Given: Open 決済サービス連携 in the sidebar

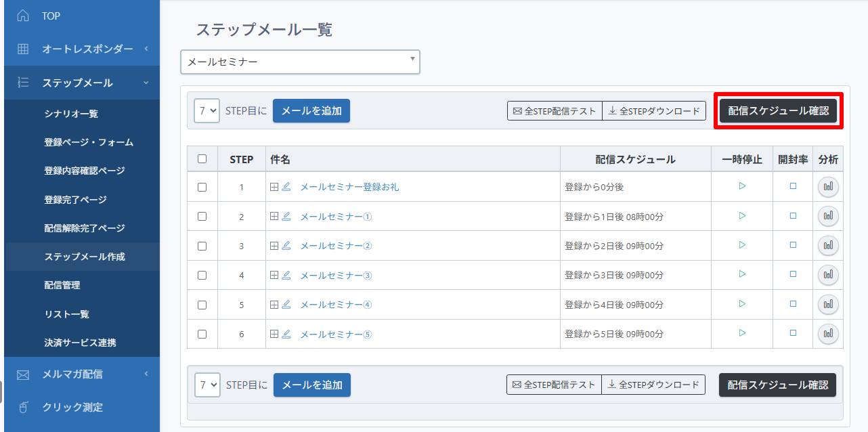Looking at the screenshot, I should (x=80, y=343).
